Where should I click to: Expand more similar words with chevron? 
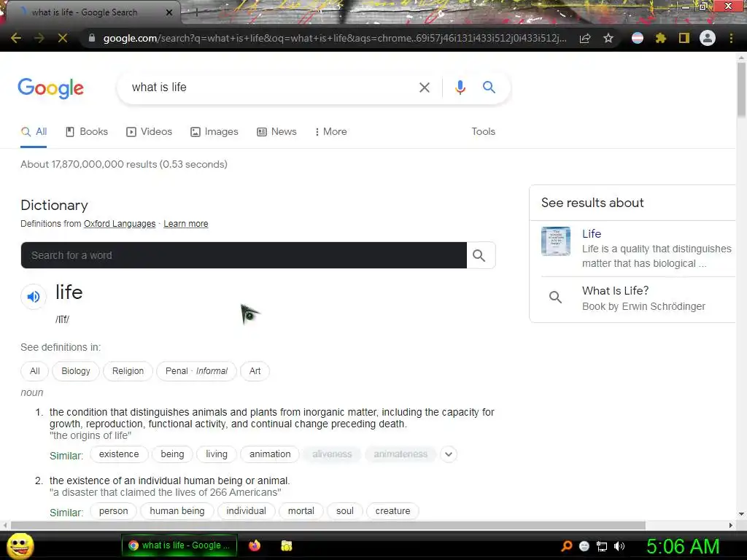coord(449,454)
